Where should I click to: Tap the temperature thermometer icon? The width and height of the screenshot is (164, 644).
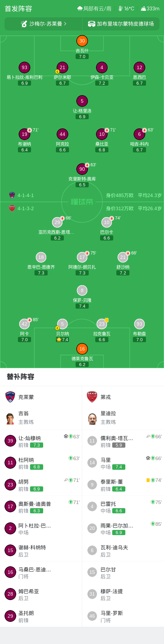120,9
